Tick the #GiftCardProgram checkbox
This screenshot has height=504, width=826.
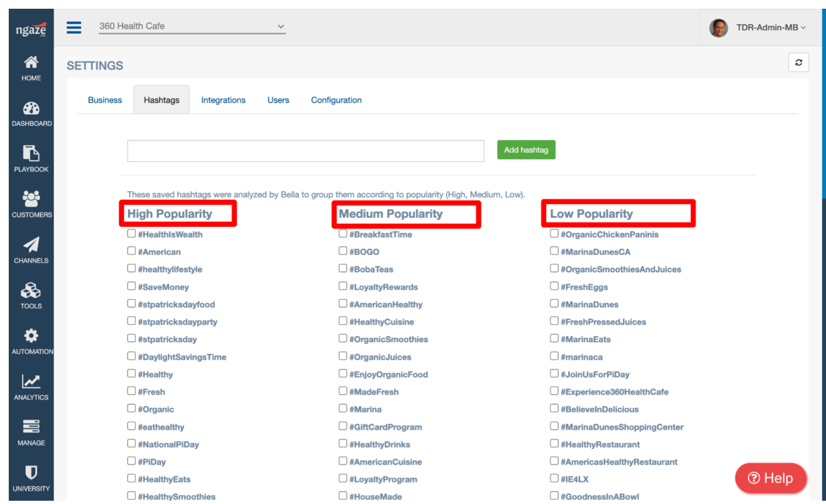tap(343, 426)
